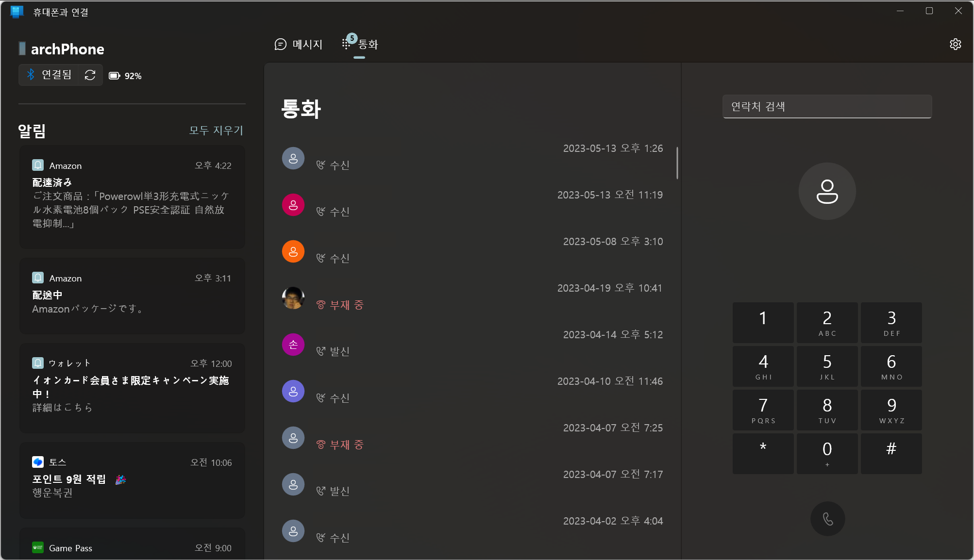Click the call list scrollbar
Image resolution: width=974 pixels, height=560 pixels.
coord(677,163)
